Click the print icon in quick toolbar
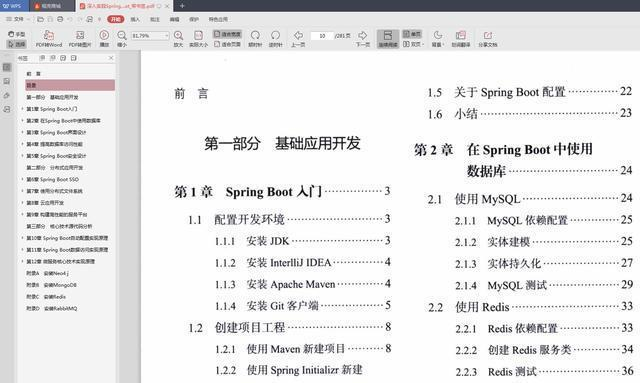This screenshot has width=640, height=383. pyautogui.click(x=60, y=19)
